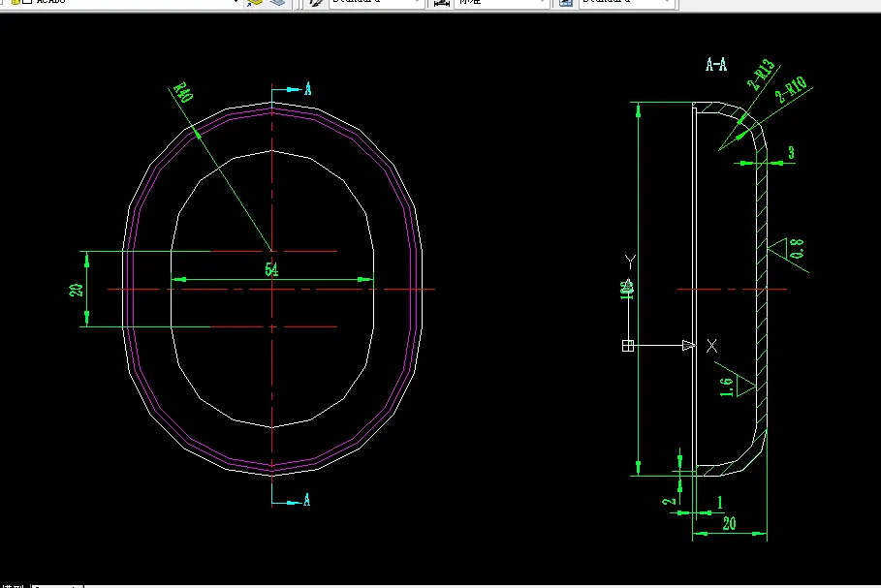Select the 2-R10 radius annotation
881x588 pixels.
(791, 90)
